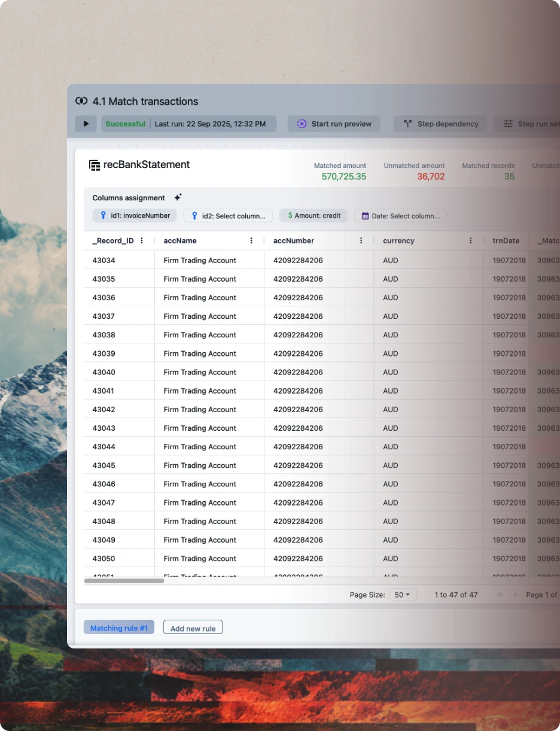Select the id1: invoiceNumber chip
This screenshot has height=731, width=560.
pyautogui.click(x=135, y=215)
